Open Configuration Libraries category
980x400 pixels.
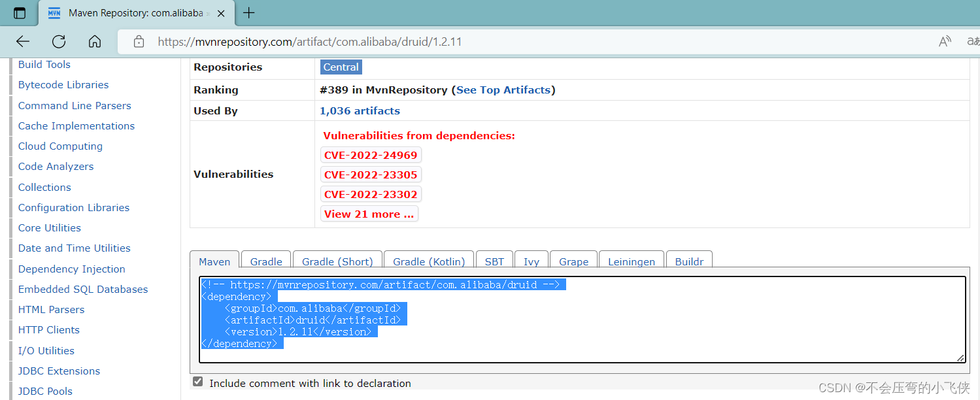(x=74, y=207)
